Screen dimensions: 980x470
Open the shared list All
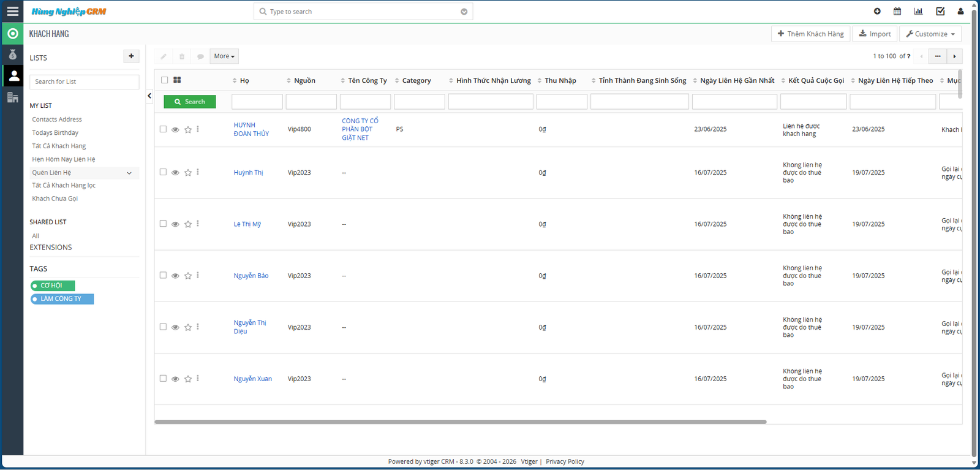(36, 236)
